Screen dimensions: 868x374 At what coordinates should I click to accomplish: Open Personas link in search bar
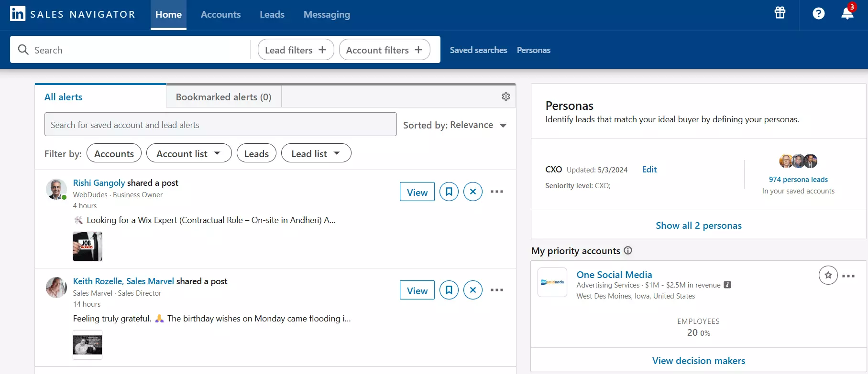533,50
